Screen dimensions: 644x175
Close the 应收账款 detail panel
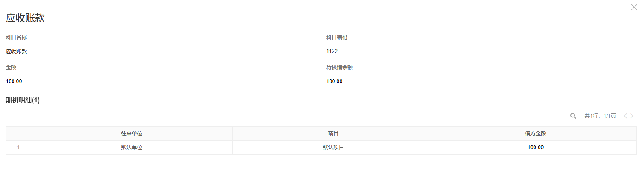pyautogui.click(x=634, y=7)
